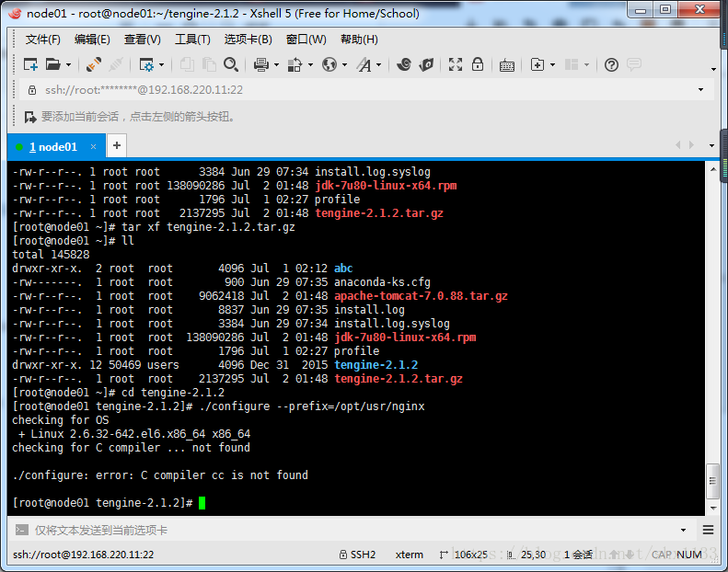The image size is (728, 572).
Task: Click the Paste icon in toolbar
Action: [x=209, y=64]
